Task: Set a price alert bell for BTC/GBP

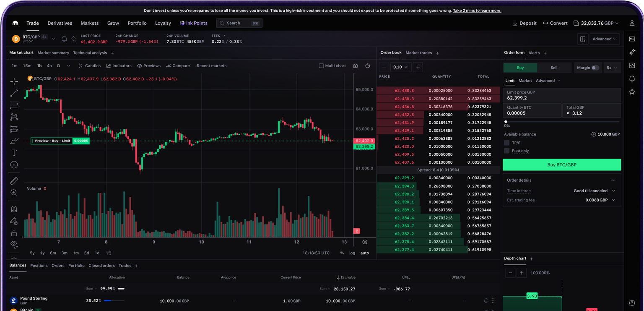Action: [64, 39]
